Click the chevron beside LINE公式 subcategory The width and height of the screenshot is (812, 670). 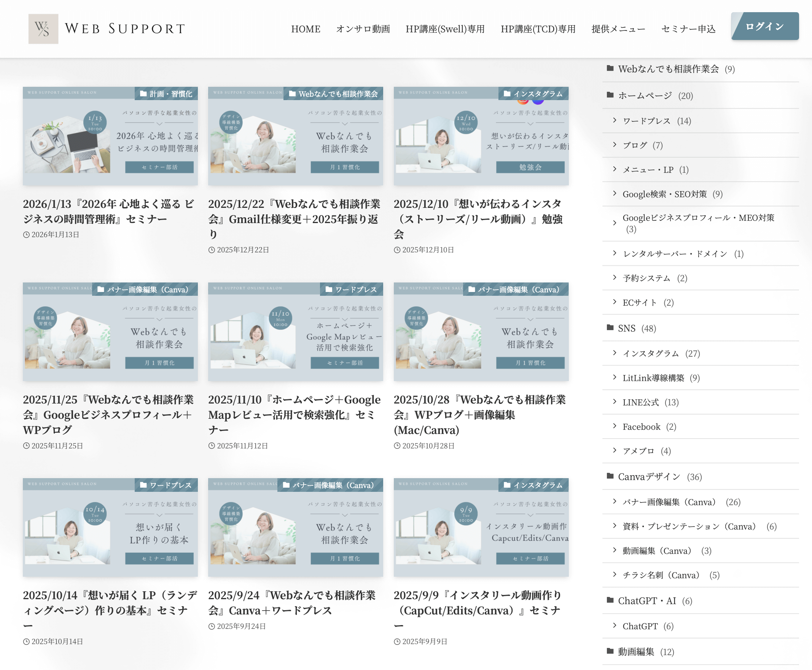[615, 402]
